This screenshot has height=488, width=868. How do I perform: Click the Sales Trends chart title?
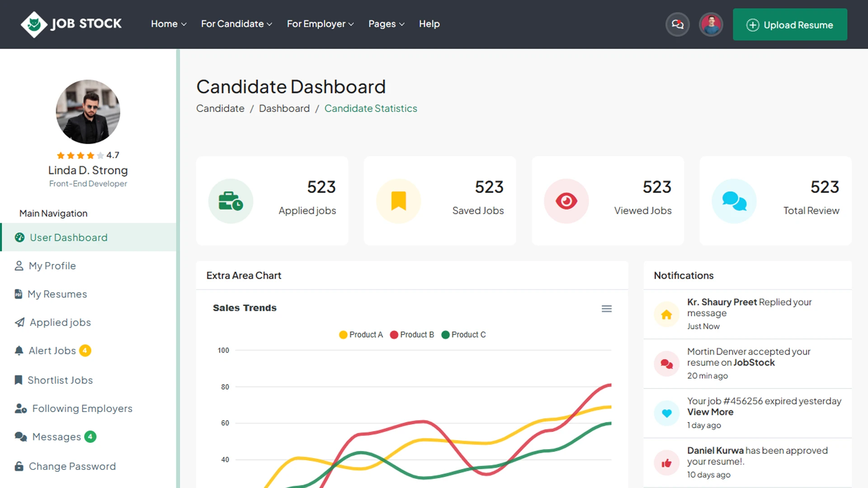[x=245, y=308]
